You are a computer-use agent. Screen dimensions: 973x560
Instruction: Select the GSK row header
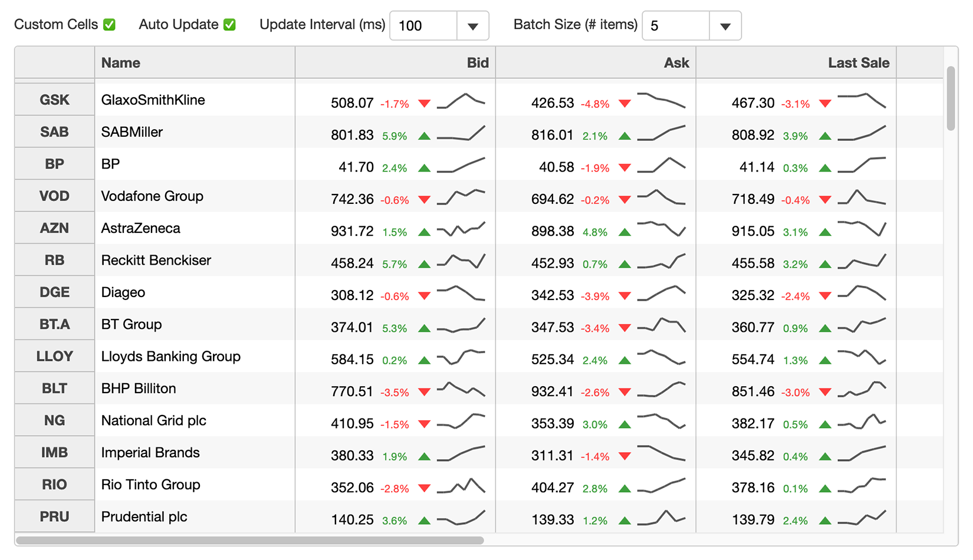point(54,100)
